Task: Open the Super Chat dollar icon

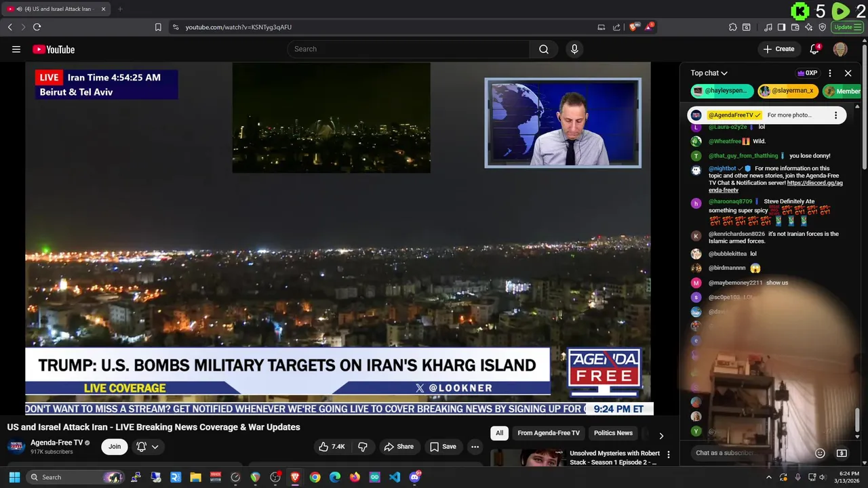Action: pos(842,453)
